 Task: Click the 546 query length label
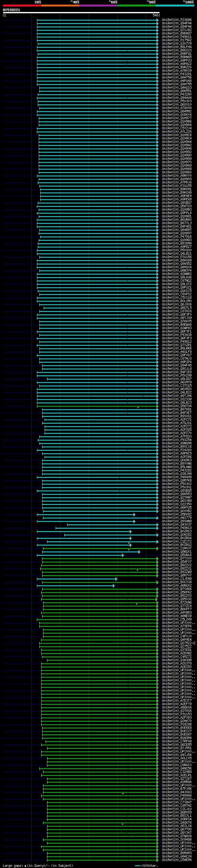[x=155, y=15]
